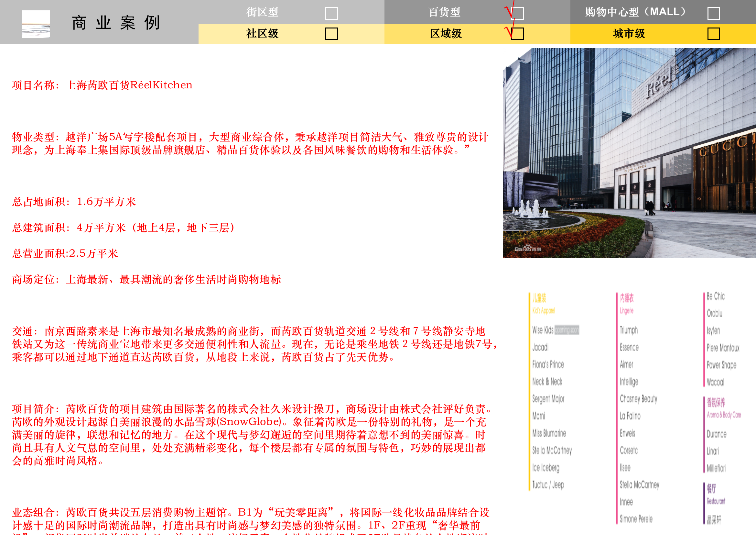Click the Triumph brand entry
The image size is (756, 535).
tap(629, 330)
